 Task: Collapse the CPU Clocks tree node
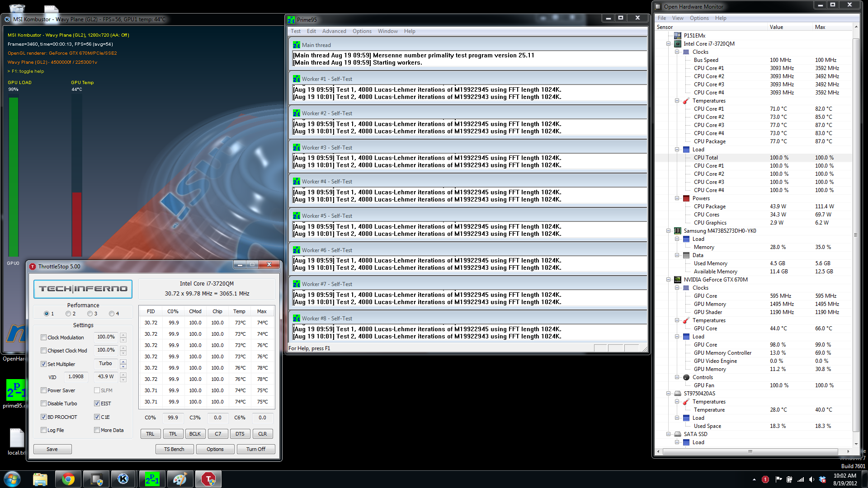pyautogui.click(x=677, y=52)
